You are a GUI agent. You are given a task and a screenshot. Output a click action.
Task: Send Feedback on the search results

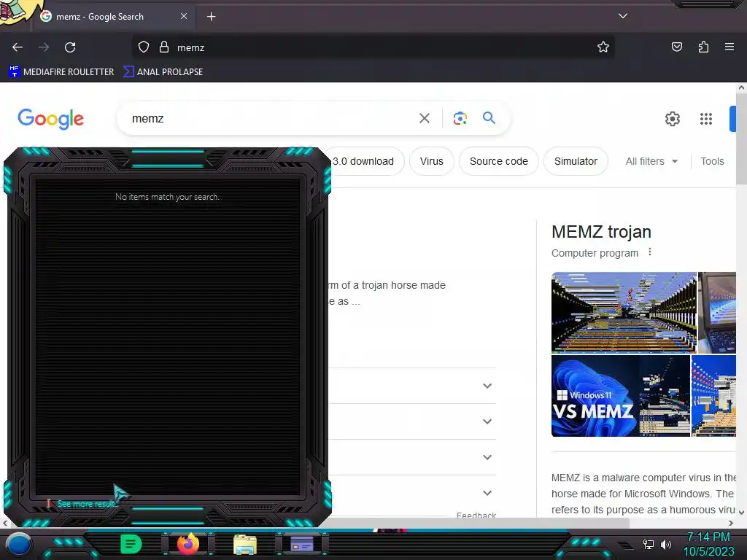[x=476, y=515]
